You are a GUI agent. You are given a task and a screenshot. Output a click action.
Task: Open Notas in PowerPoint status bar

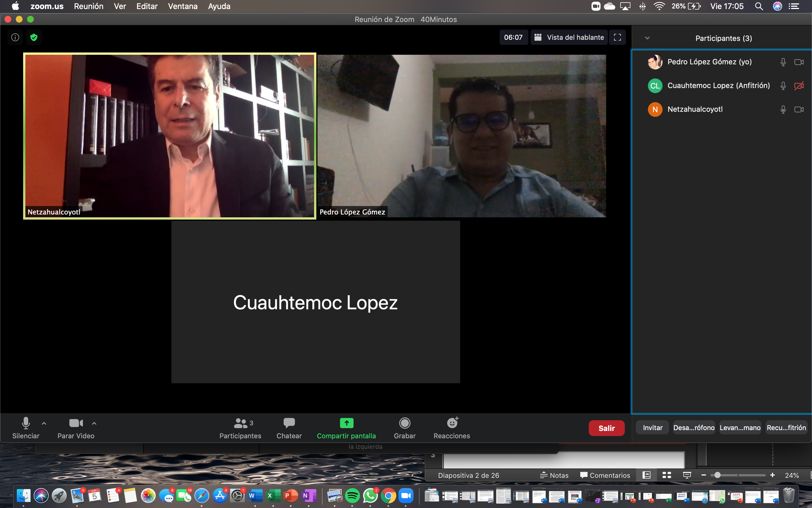pyautogui.click(x=554, y=476)
